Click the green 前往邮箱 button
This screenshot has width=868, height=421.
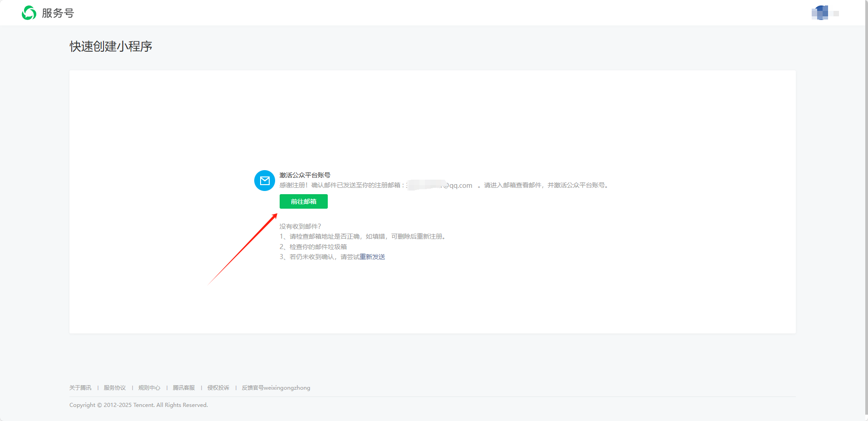click(303, 201)
